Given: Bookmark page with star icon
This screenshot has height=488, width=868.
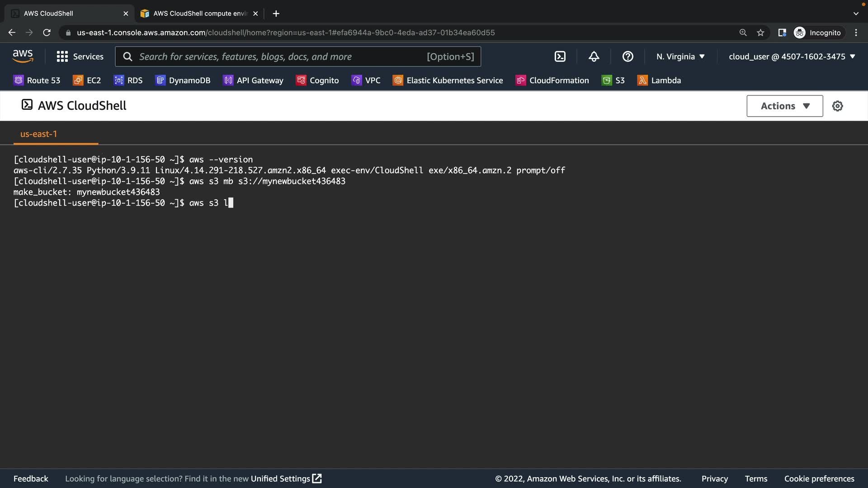Looking at the screenshot, I should click(760, 33).
